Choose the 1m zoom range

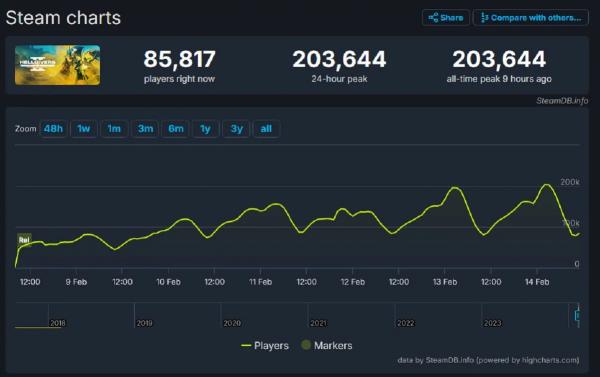click(114, 129)
